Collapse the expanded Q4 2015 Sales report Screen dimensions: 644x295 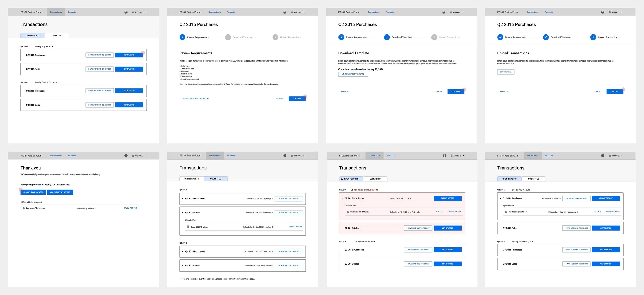[182, 213]
